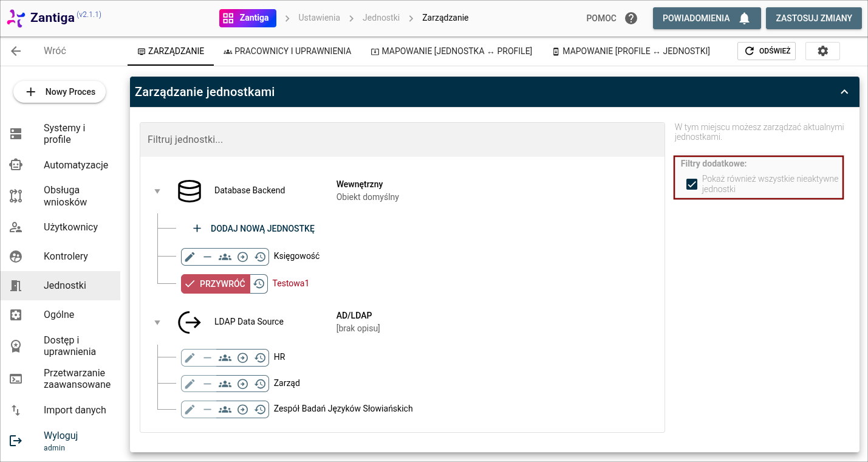Collapse the Zarządzanie jednostkami panel
Screen dimensions: 868x462
tap(844, 92)
